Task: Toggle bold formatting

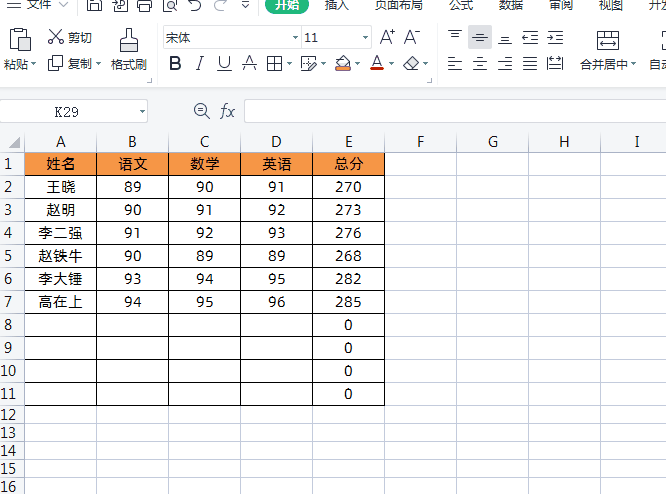Action: click(x=175, y=64)
